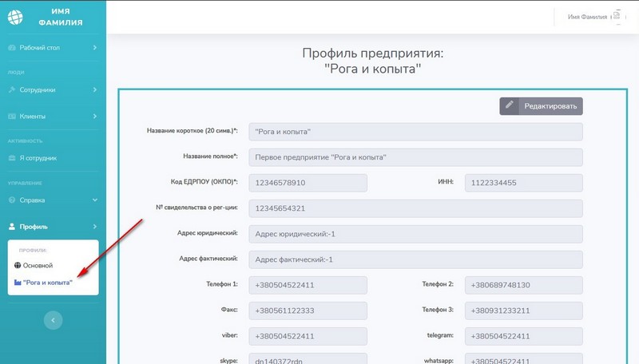
Task: Click the globe icon next to Основной
Action: click(18, 265)
